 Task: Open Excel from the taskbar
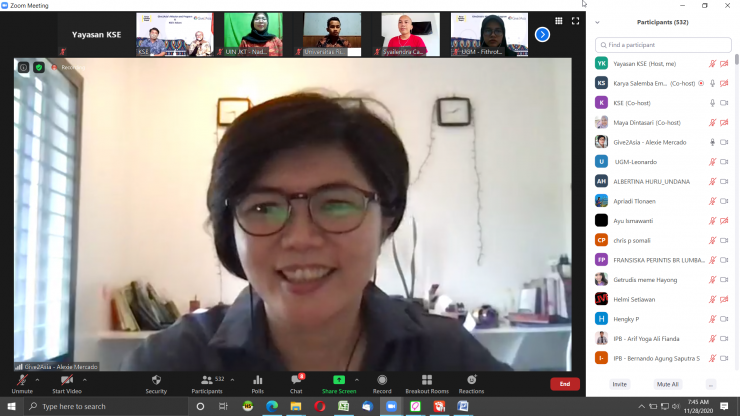point(344,406)
